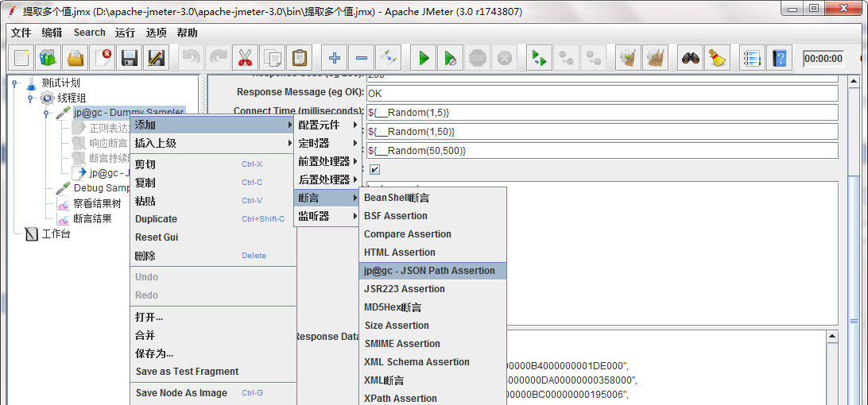Open the 后置处理器 submenu
This screenshot has height=405, width=868.
pos(327,179)
